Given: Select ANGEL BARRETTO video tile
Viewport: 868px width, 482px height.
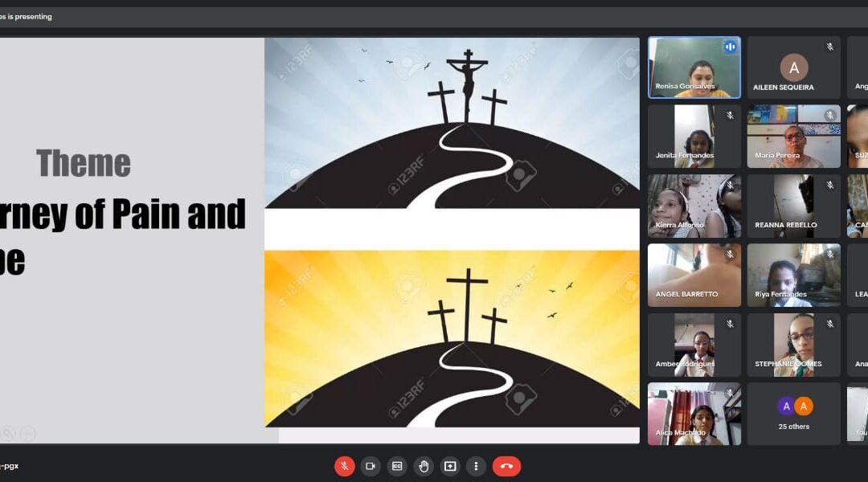Looking at the screenshot, I should pyautogui.click(x=694, y=276).
